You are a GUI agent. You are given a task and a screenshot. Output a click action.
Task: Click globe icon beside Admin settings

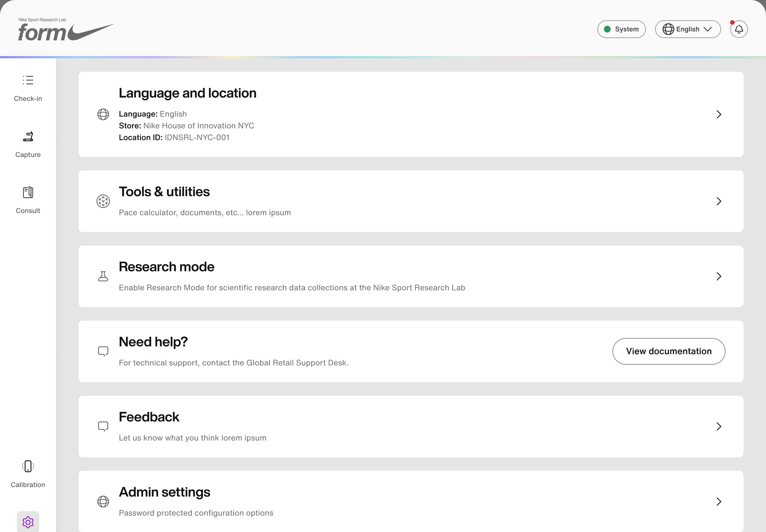[103, 501]
